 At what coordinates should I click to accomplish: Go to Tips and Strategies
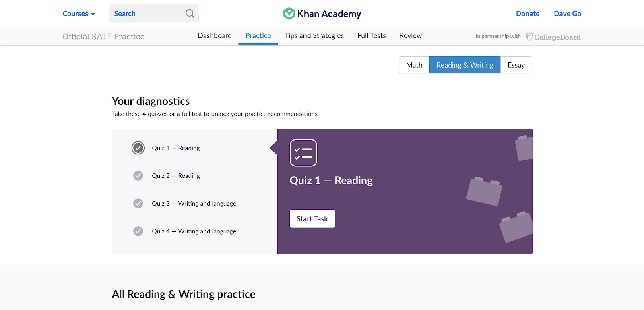coord(314,35)
